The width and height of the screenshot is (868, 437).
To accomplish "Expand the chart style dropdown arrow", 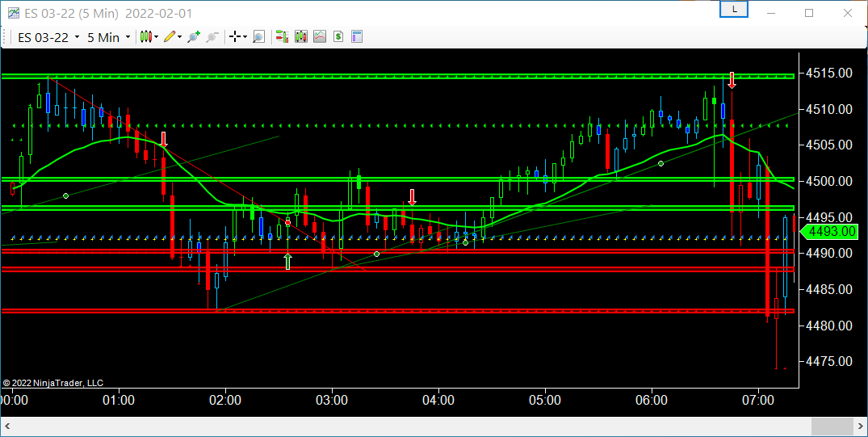I will (156, 38).
